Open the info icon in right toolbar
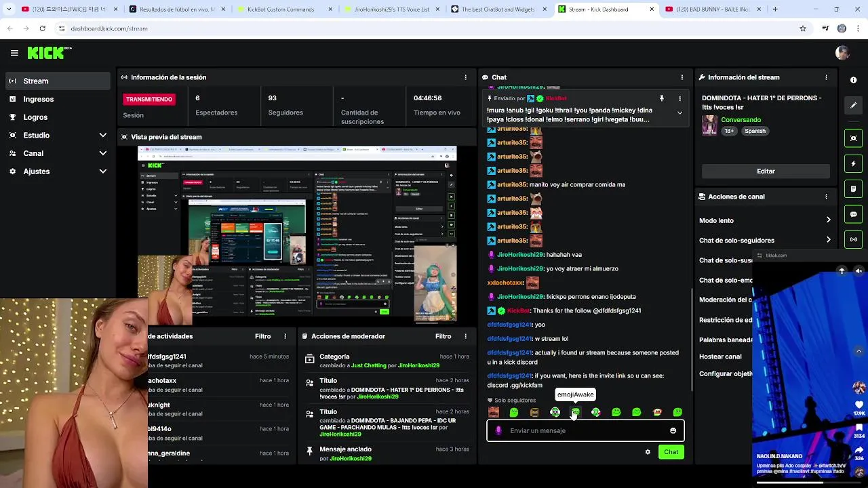Image resolution: width=868 pixels, height=488 pixels. click(853, 80)
